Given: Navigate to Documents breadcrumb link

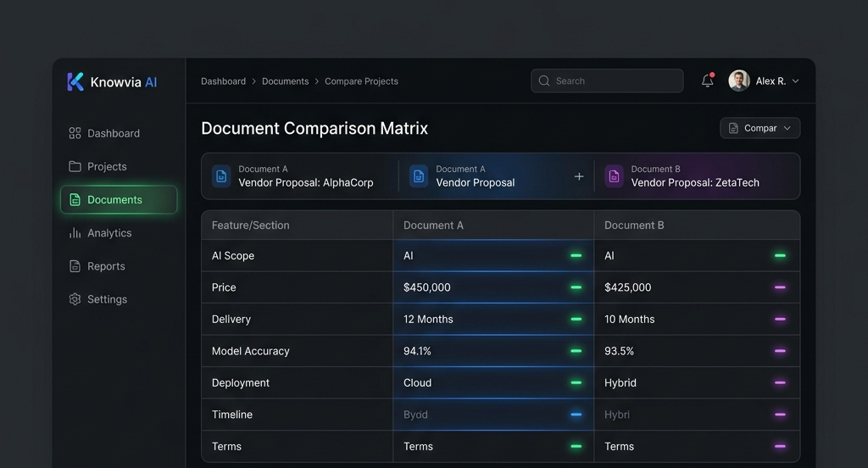Looking at the screenshot, I should click(x=285, y=81).
